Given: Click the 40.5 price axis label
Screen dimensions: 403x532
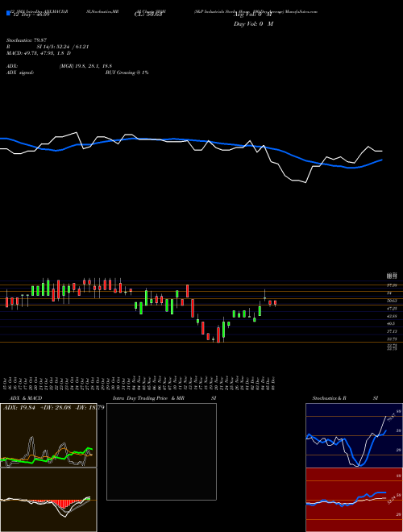Looking at the screenshot, I should tap(392, 324).
